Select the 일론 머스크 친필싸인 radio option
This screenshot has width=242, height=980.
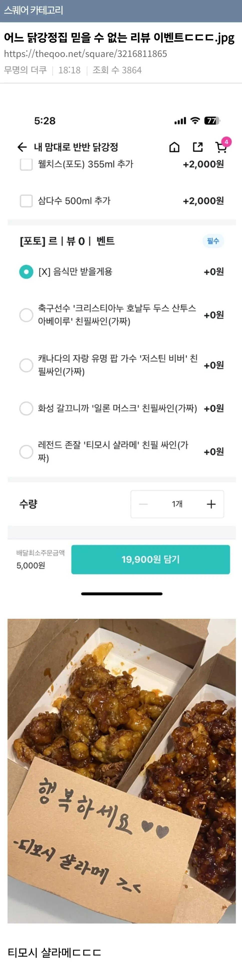click(26, 408)
